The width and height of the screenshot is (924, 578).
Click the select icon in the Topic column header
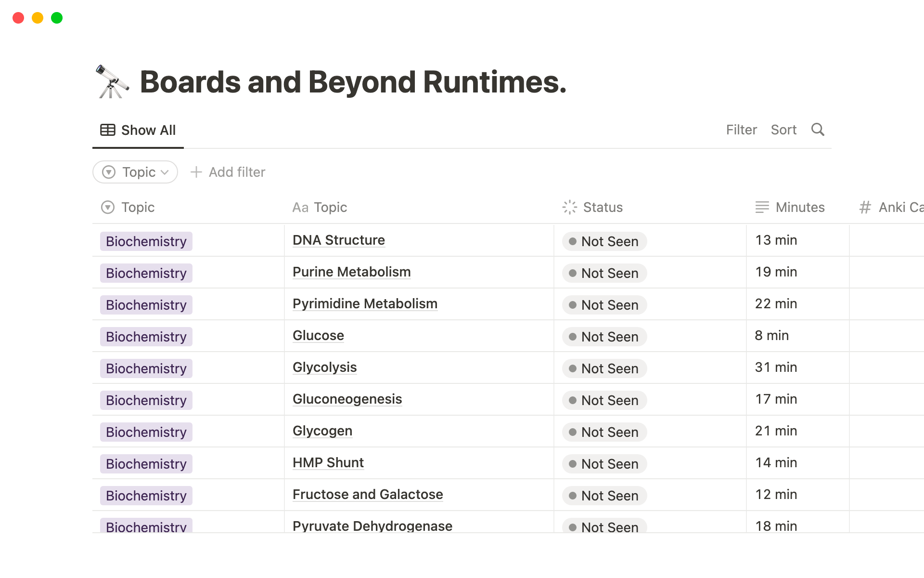(108, 207)
